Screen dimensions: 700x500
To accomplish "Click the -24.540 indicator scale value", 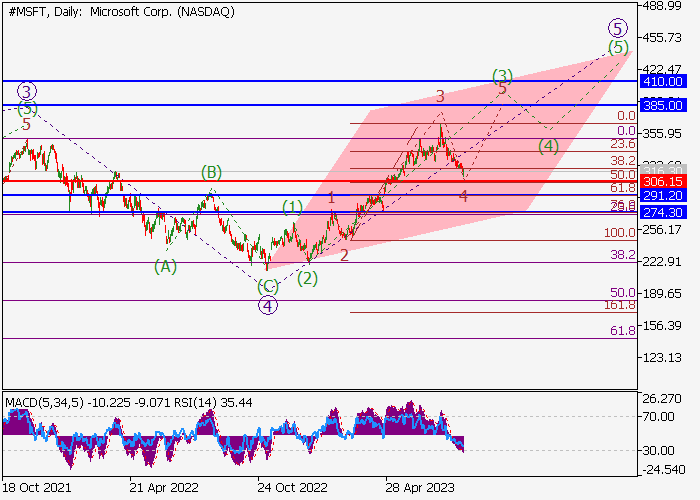I will click(662, 470).
